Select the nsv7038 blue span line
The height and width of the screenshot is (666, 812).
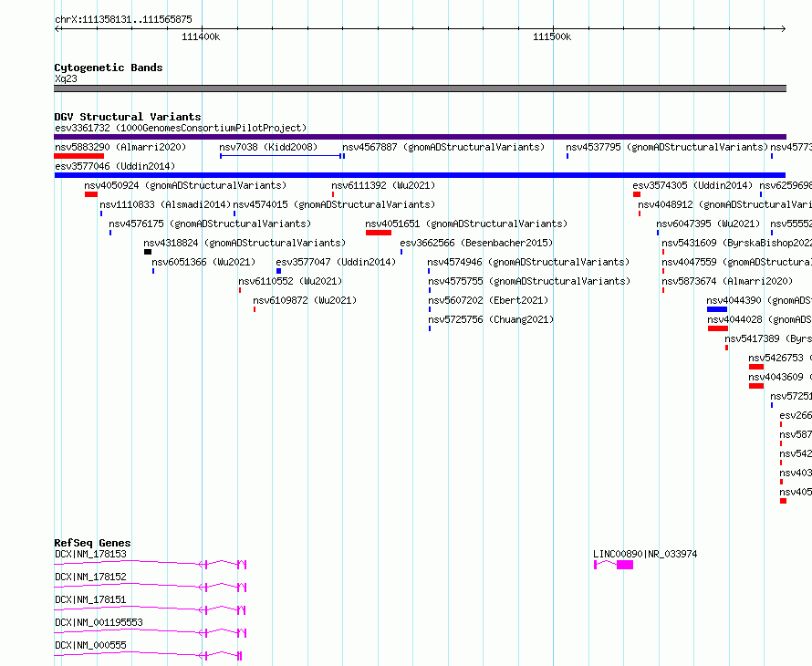[x=280, y=156]
